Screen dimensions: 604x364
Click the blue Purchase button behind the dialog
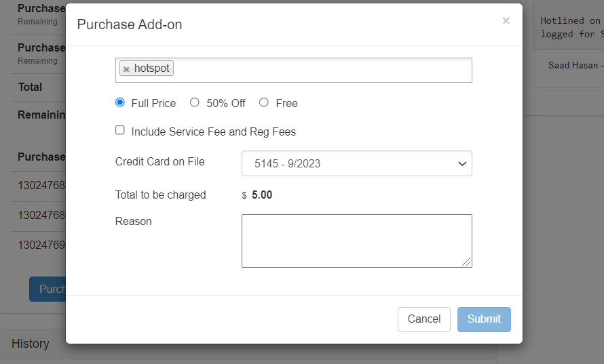click(x=48, y=289)
